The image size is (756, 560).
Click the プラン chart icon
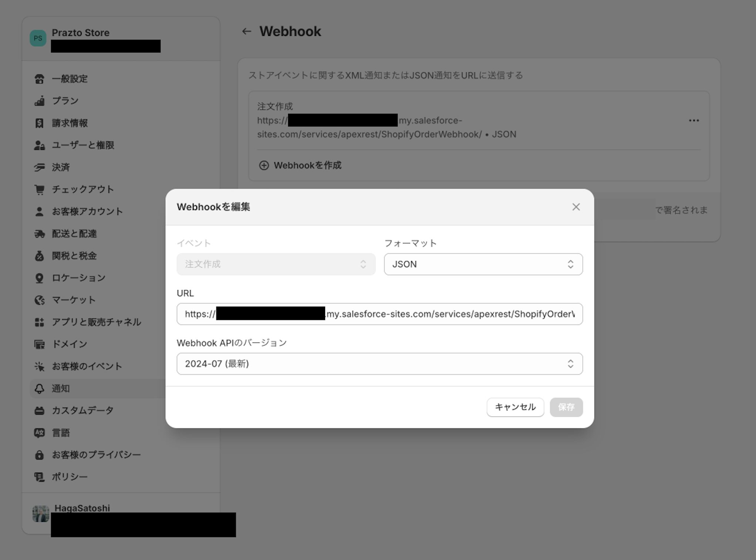tap(39, 101)
